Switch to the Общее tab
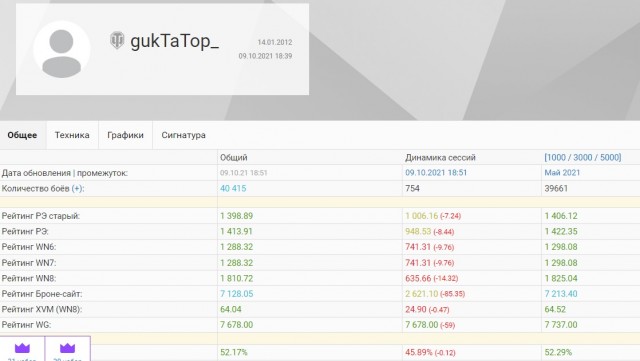 coord(22,135)
